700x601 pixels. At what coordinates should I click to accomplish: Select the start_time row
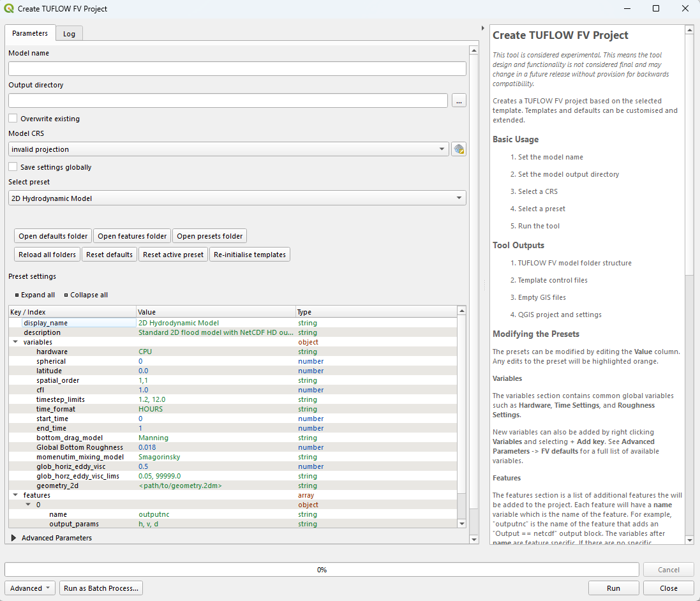233,419
